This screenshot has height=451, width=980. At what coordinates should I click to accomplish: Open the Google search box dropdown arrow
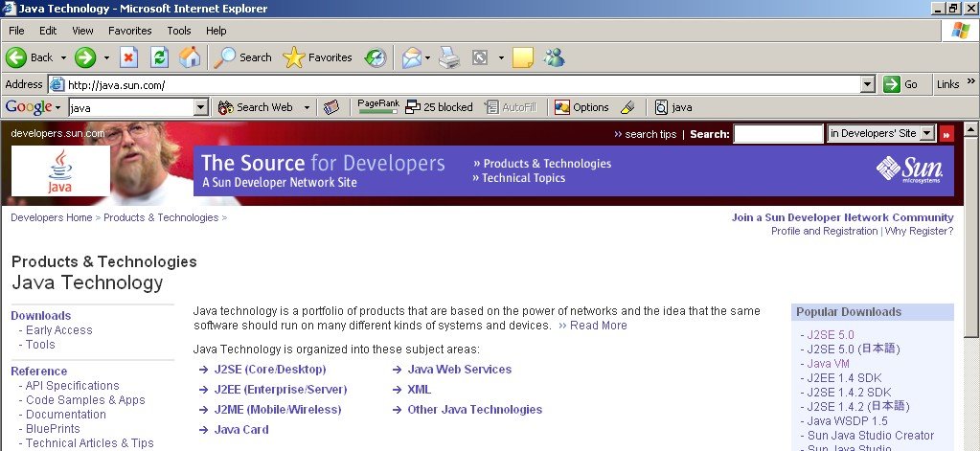201,107
